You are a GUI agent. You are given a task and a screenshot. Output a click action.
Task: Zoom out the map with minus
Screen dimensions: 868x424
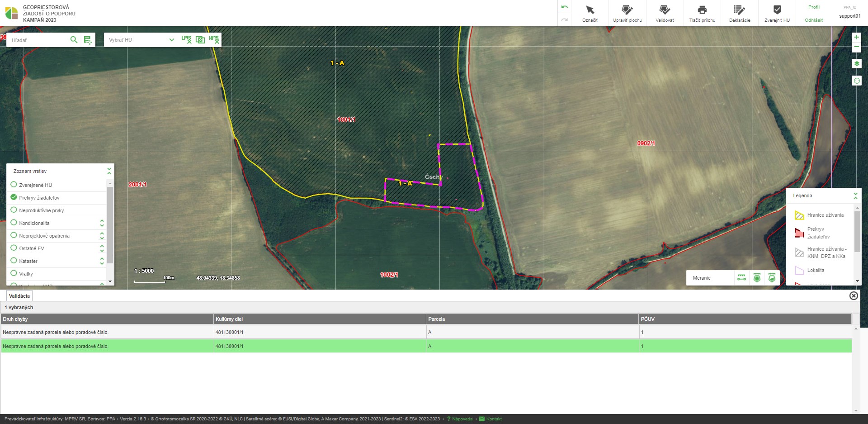click(x=856, y=47)
